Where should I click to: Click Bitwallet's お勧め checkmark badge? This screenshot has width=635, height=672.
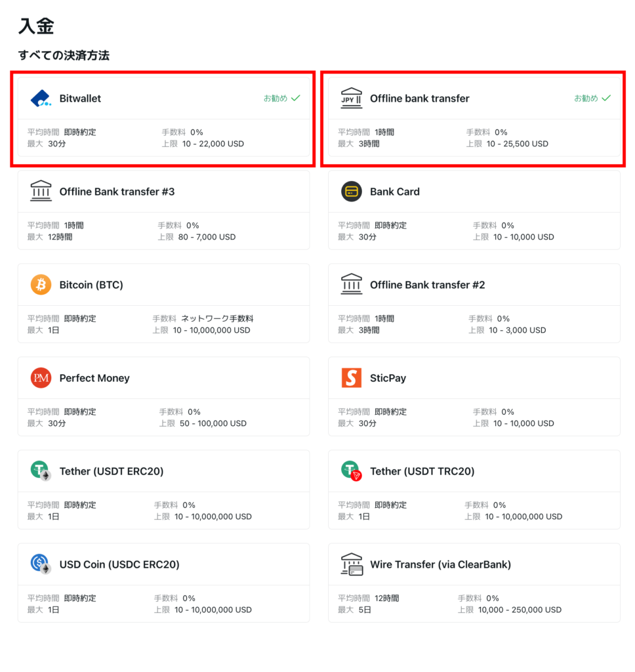pos(281,98)
